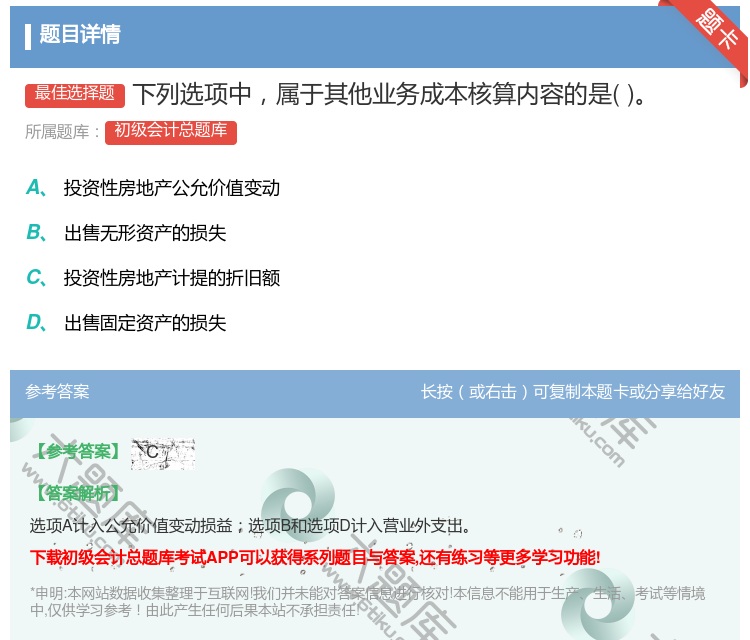Click the answer image showing C
Viewport: 750px width, 640px height.
click(163, 453)
